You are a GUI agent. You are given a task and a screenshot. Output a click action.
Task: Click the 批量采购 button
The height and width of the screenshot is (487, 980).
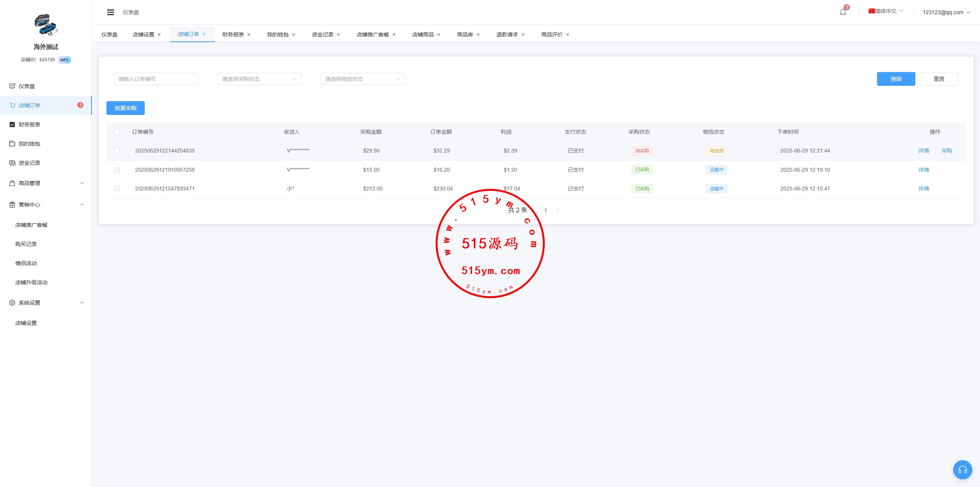(126, 108)
